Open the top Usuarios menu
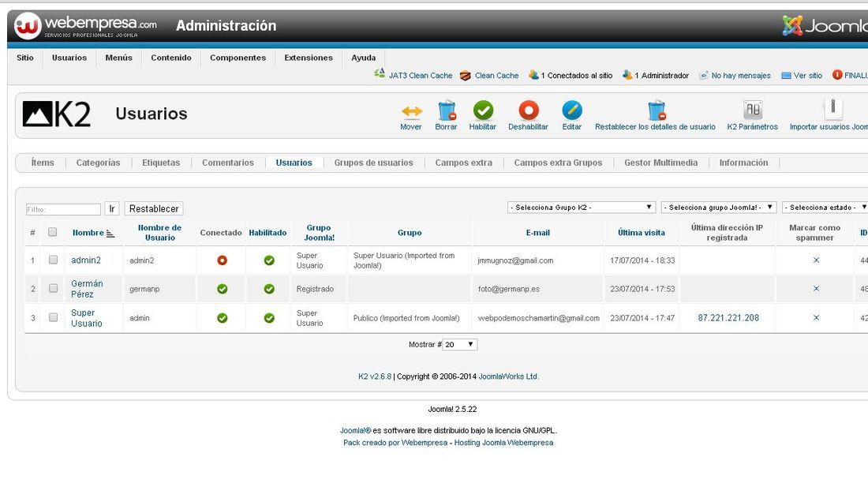The width and height of the screenshot is (868, 483). tap(69, 58)
